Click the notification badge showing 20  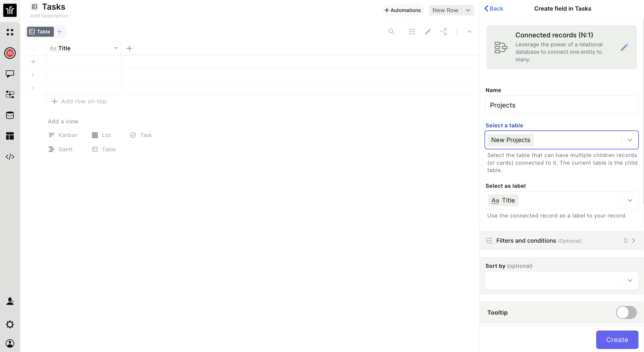(x=10, y=53)
